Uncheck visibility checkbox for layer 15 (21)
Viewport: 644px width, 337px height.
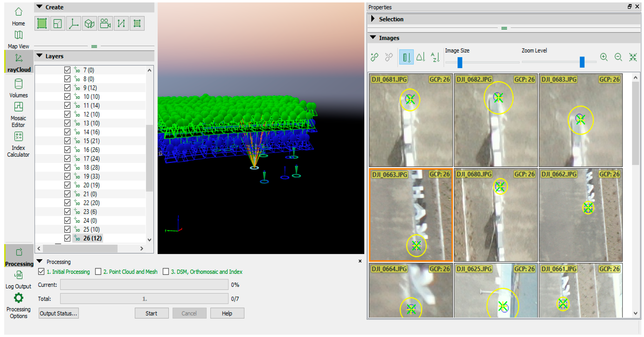pyautogui.click(x=67, y=141)
